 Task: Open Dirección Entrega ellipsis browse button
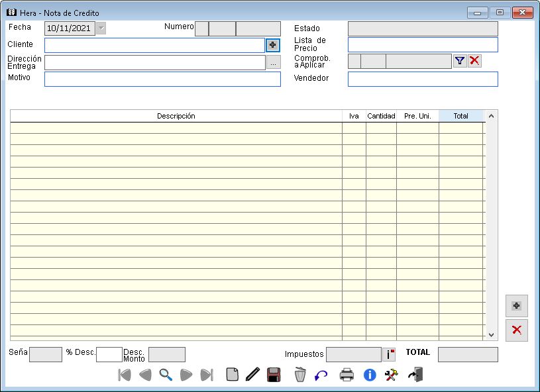[273, 63]
